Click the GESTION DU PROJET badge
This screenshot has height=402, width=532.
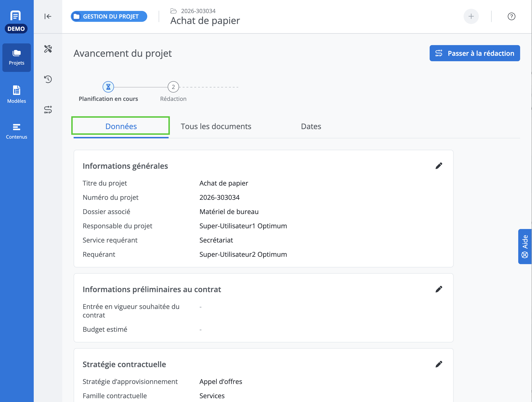[109, 16]
